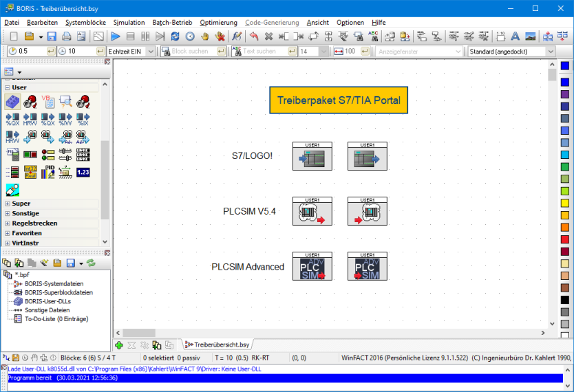Click the blue refresh arrows toolbar icon

click(175, 36)
